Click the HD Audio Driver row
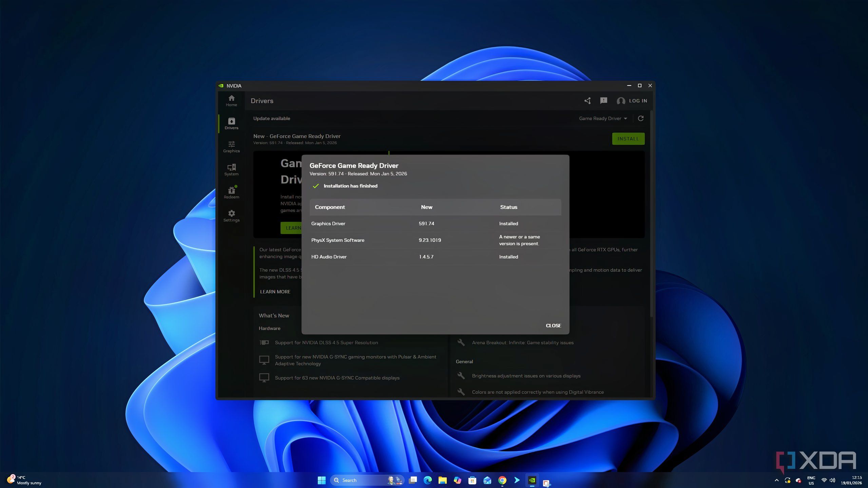The image size is (868, 488). tap(435, 257)
